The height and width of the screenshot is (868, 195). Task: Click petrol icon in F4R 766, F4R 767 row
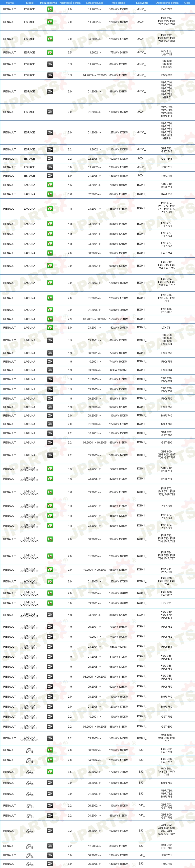pyautogui.click(x=50, y=760)
